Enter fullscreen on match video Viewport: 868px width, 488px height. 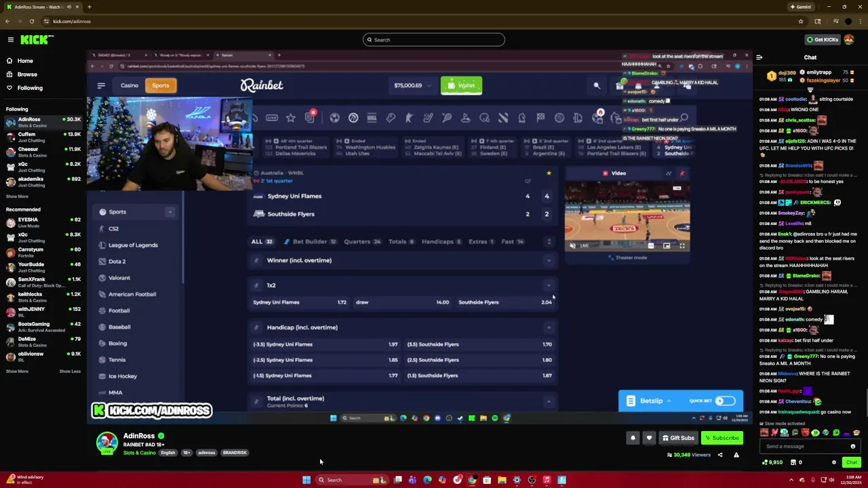pyautogui.click(x=682, y=246)
